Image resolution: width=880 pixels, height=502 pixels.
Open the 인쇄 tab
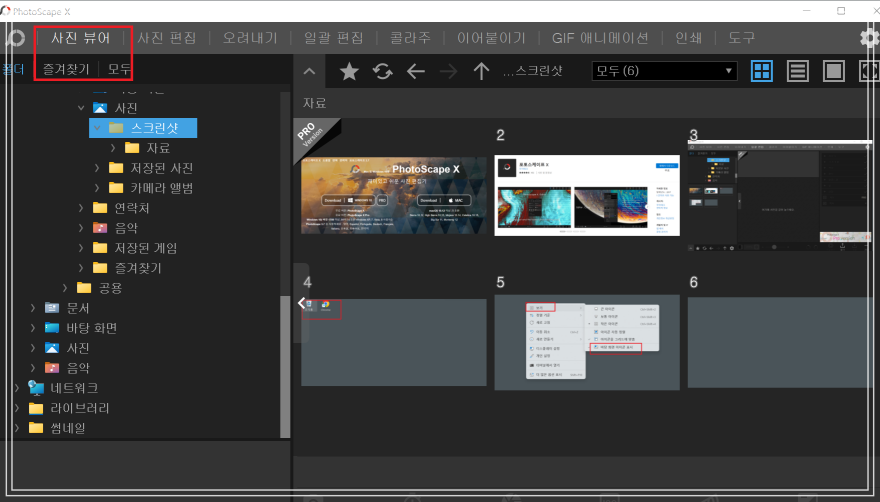click(689, 38)
